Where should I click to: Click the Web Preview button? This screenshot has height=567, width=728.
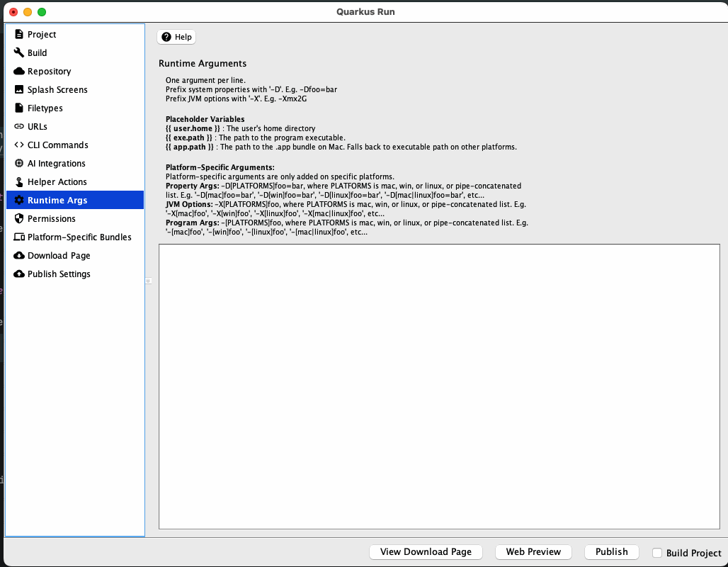pyautogui.click(x=533, y=551)
